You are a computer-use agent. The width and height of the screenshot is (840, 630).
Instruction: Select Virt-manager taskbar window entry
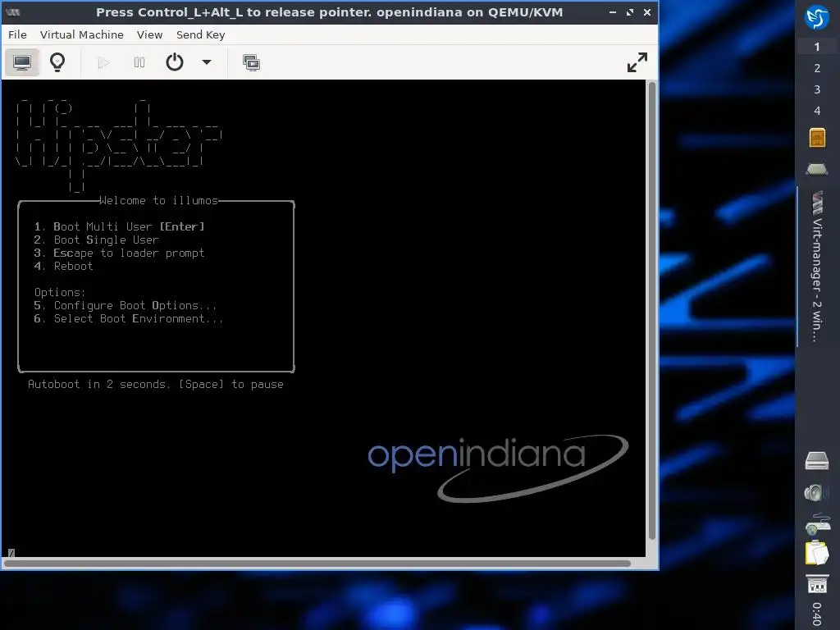817,267
